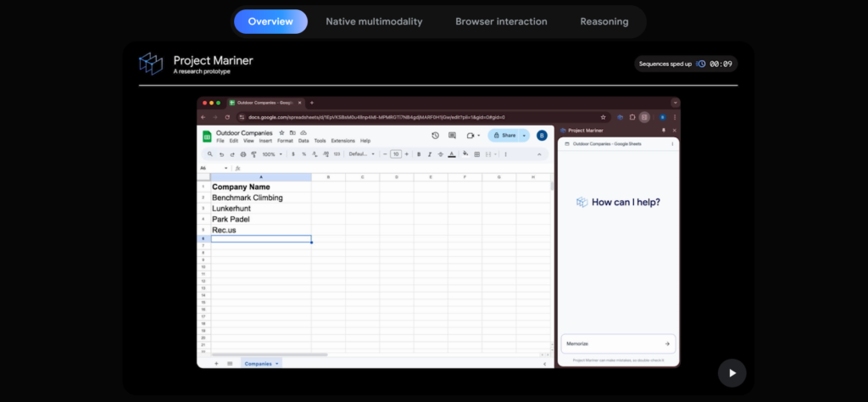
Task: Open version history clock icon
Action: [x=435, y=136]
